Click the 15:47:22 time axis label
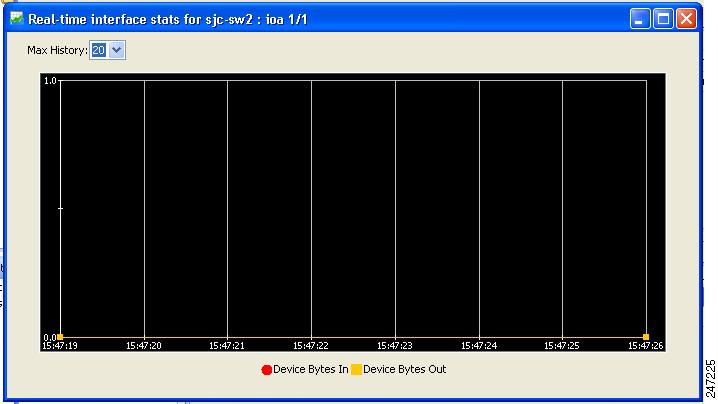Screen dimensions: 718x404 tap(311, 346)
